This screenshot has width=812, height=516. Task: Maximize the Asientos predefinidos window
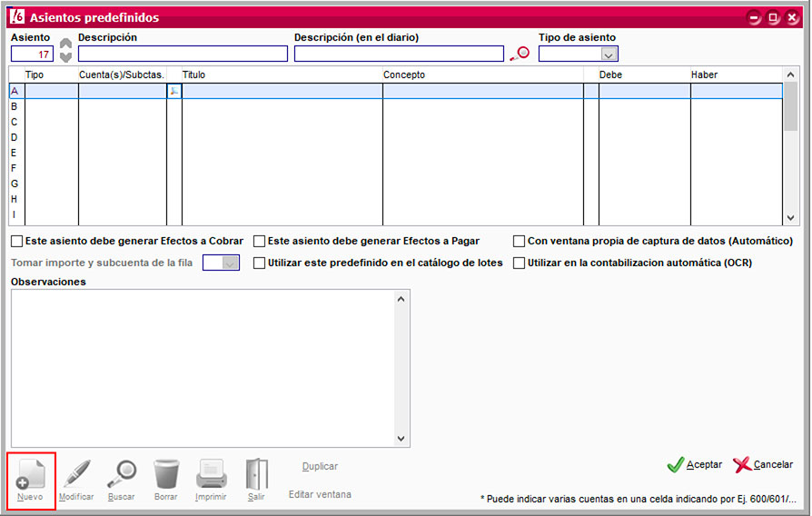coord(773,17)
